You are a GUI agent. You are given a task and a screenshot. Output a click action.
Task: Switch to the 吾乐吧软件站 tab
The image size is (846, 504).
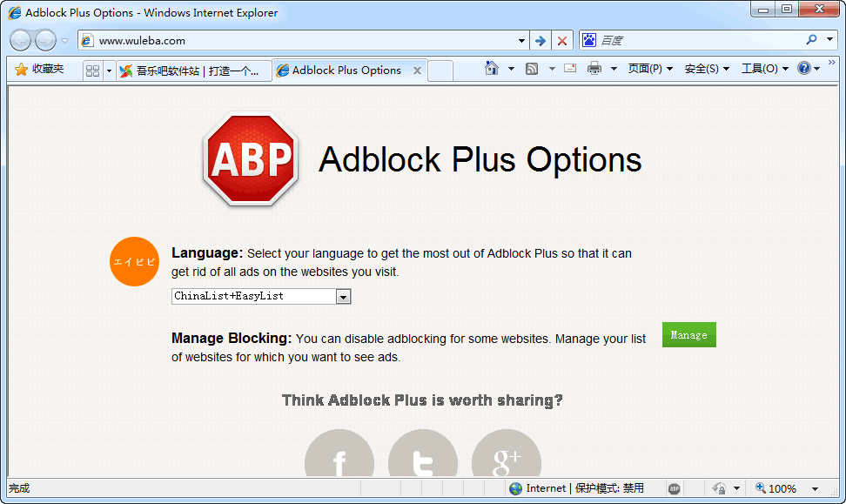tap(193, 71)
